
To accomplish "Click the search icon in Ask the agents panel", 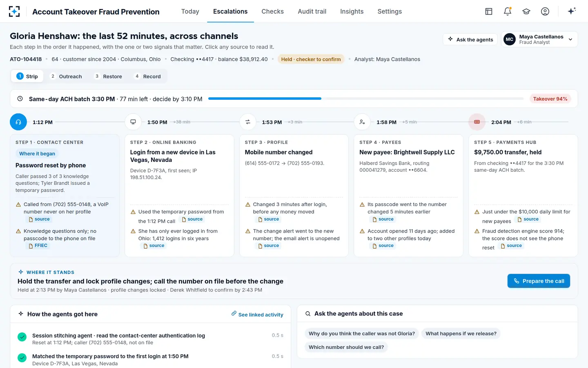I will (308, 314).
